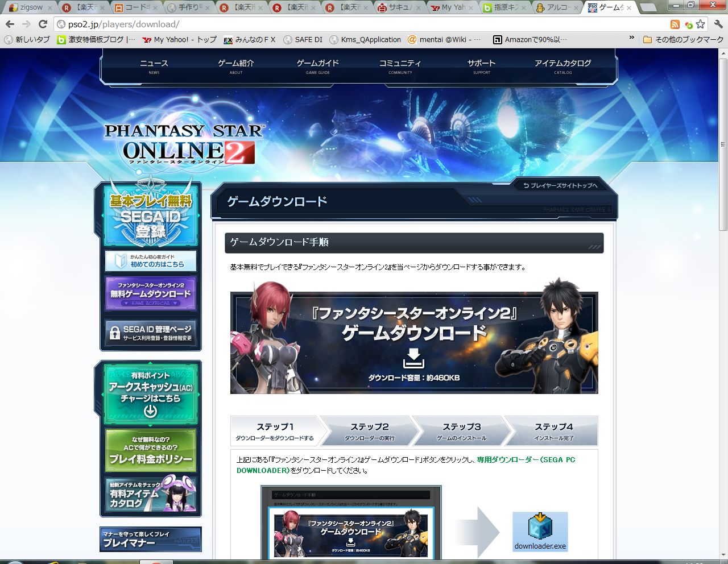Click the browser forward arrow
Screen dimensions: 728x564
pos(26,24)
